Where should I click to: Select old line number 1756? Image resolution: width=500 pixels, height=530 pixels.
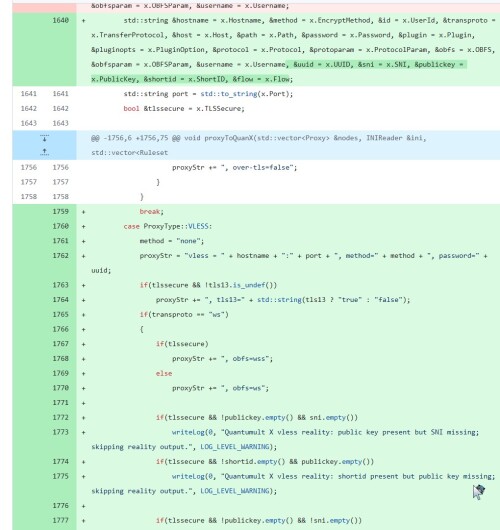(x=29, y=167)
